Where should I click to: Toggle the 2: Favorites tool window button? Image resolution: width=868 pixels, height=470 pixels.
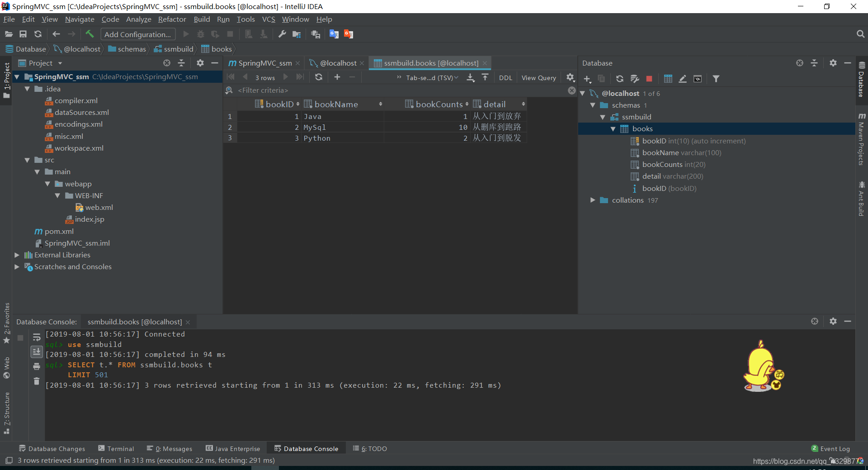[6, 323]
